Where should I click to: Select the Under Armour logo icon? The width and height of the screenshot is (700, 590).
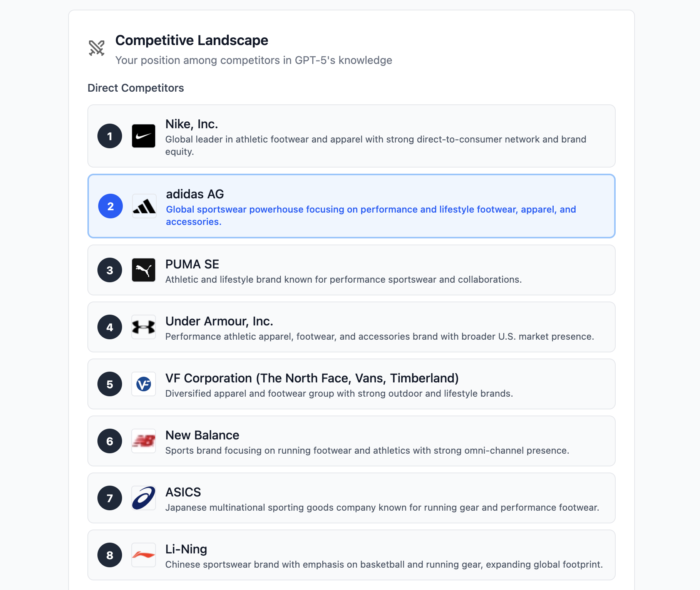(x=144, y=327)
